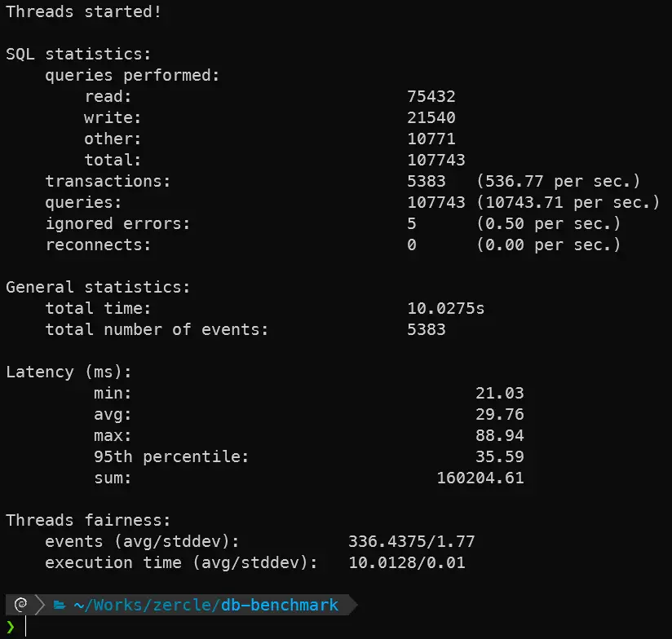Click the max latency value 88.94

point(499,436)
